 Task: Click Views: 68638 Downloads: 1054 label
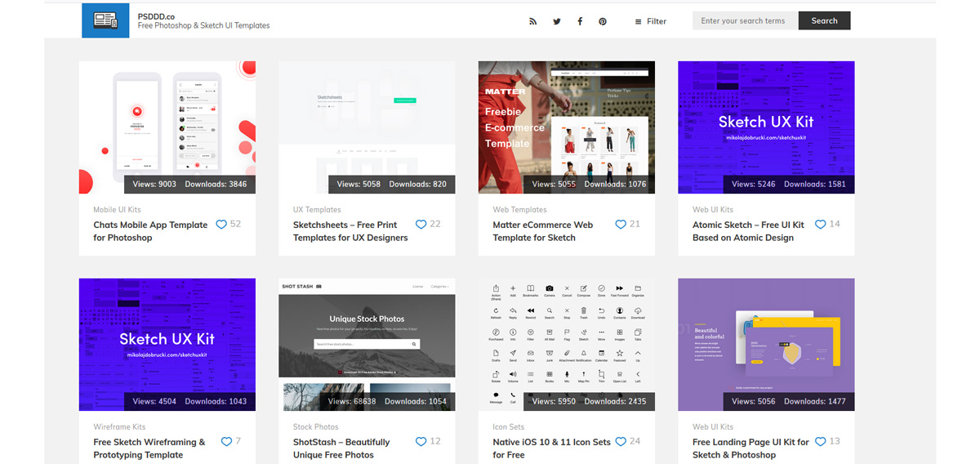(x=387, y=401)
